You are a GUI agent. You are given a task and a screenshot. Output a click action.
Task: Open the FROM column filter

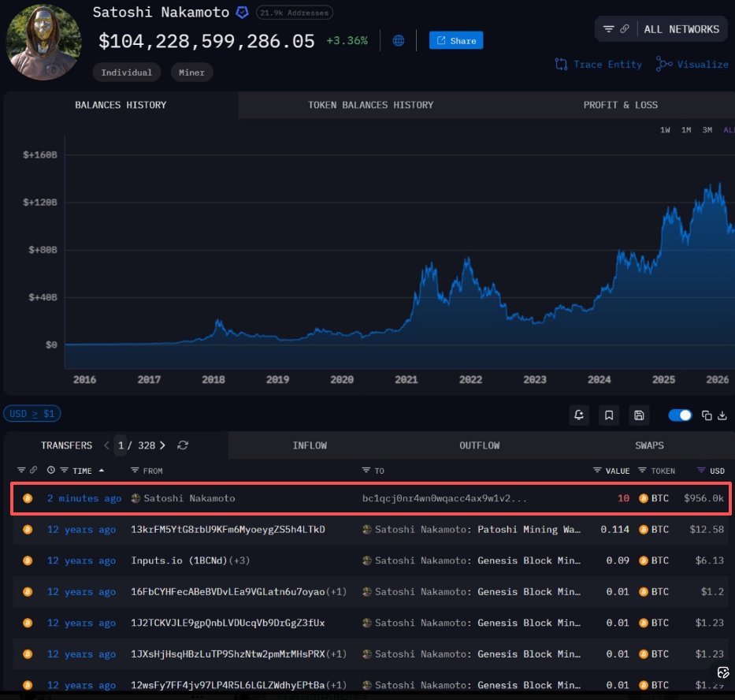135,470
